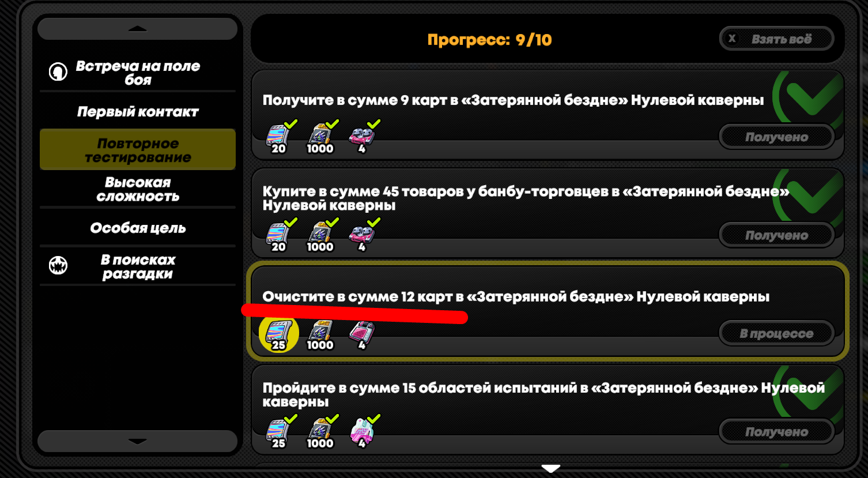Click the Взять всё button
The image size is (868, 478).
tap(776, 39)
